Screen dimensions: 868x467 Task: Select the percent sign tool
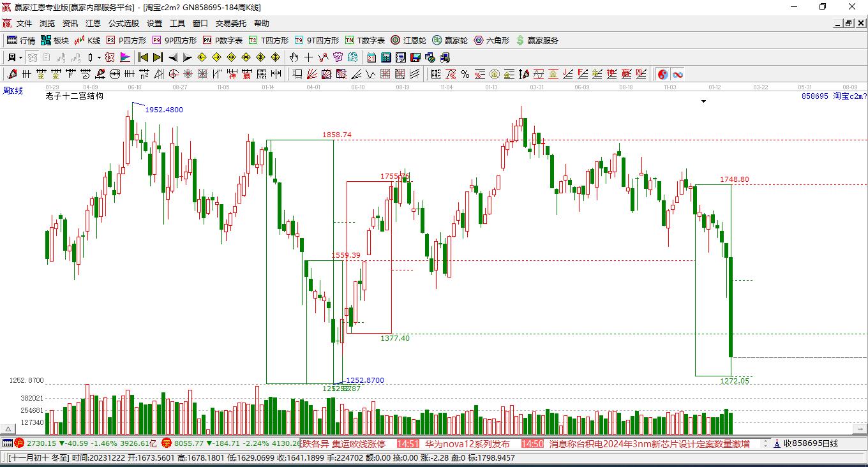(465, 74)
